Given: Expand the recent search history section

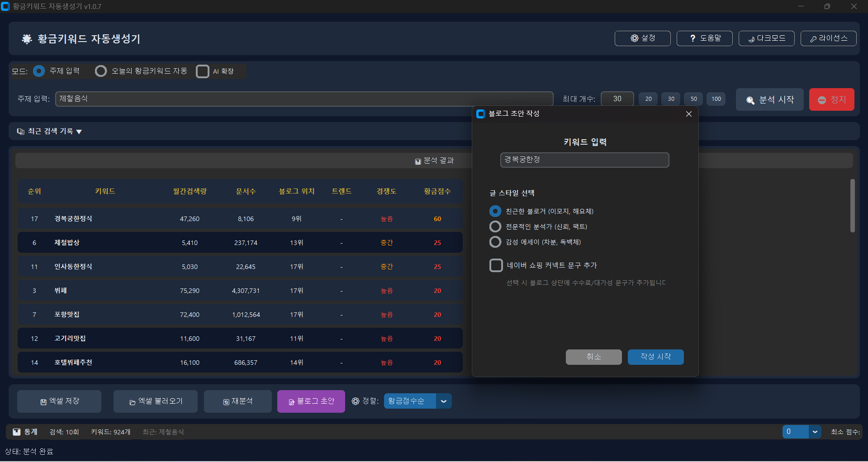Looking at the screenshot, I should point(50,131).
